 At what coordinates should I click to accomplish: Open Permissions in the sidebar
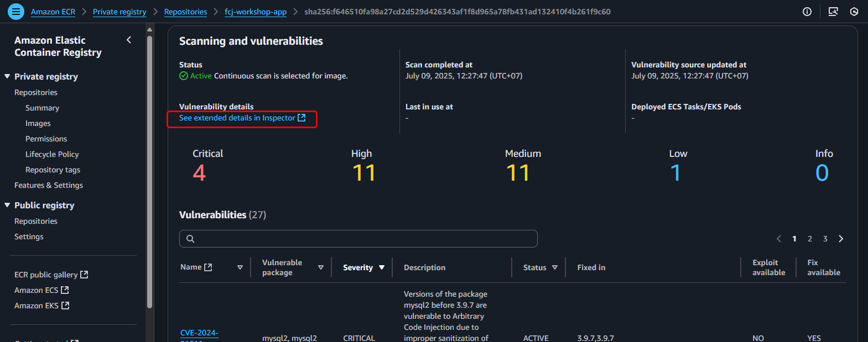pyautogui.click(x=46, y=139)
